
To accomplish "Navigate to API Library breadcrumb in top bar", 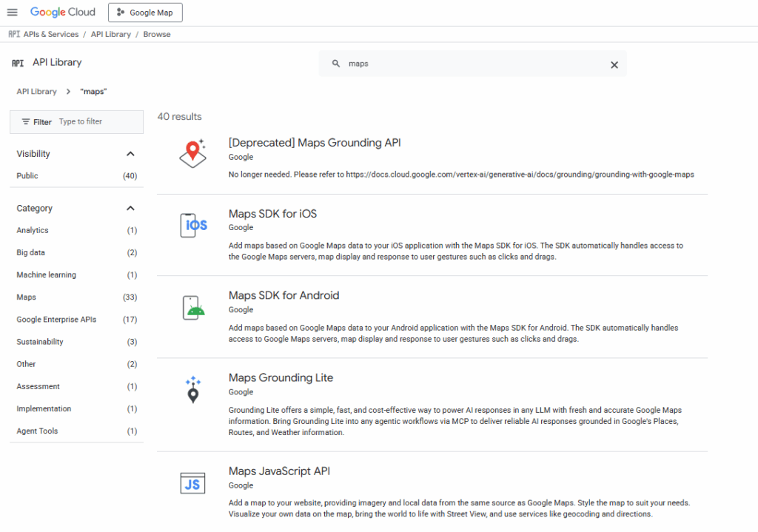I will pyautogui.click(x=111, y=34).
